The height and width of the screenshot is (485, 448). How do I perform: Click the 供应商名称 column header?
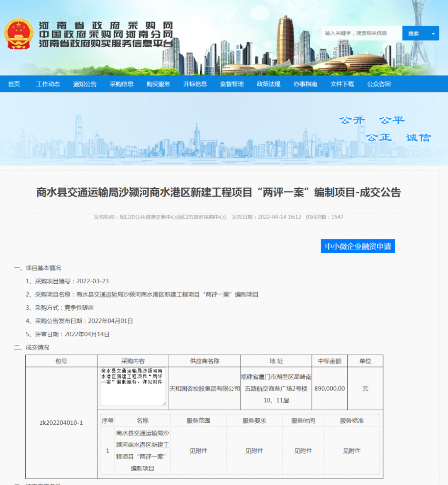(205, 361)
